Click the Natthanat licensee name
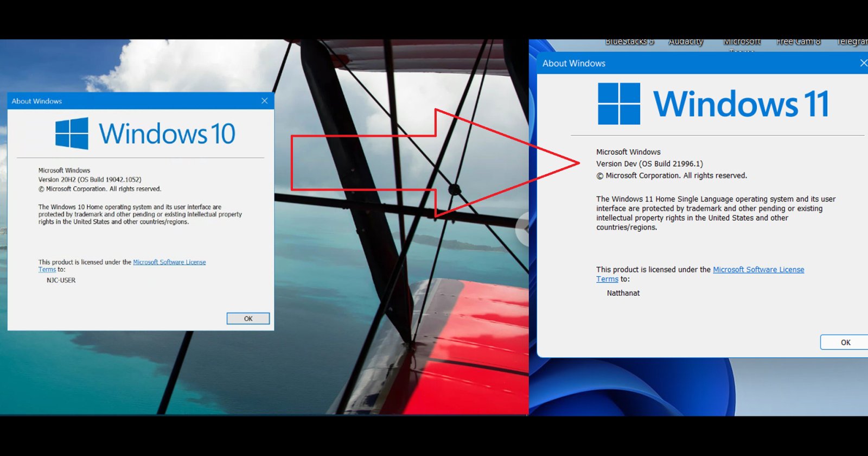This screenshot has width=868, height=456. tap(623, 293)
